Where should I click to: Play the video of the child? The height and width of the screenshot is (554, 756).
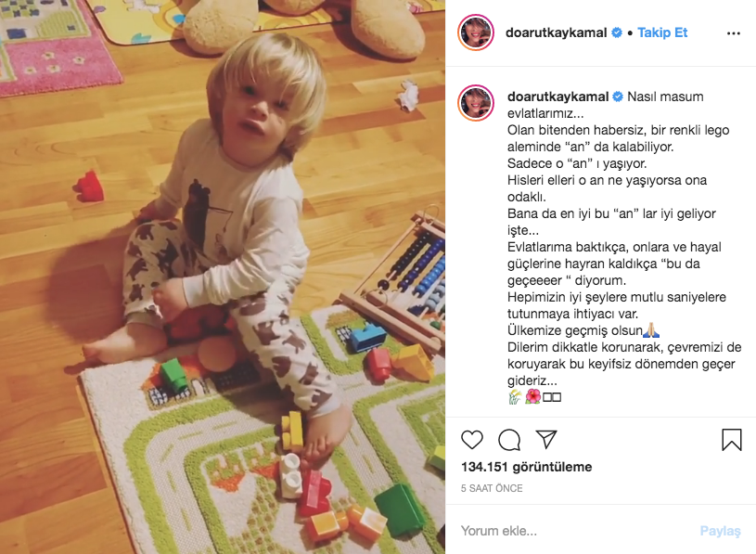click(x=223, y=277)
